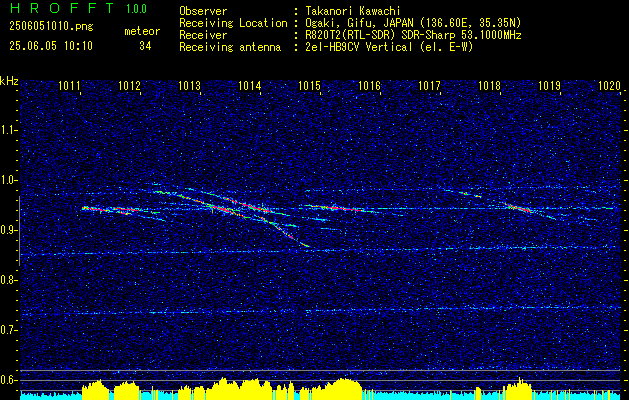Click the date stamp 25.06.05 10:10
This screenshot has width=629, height=400.
(51, 46)
